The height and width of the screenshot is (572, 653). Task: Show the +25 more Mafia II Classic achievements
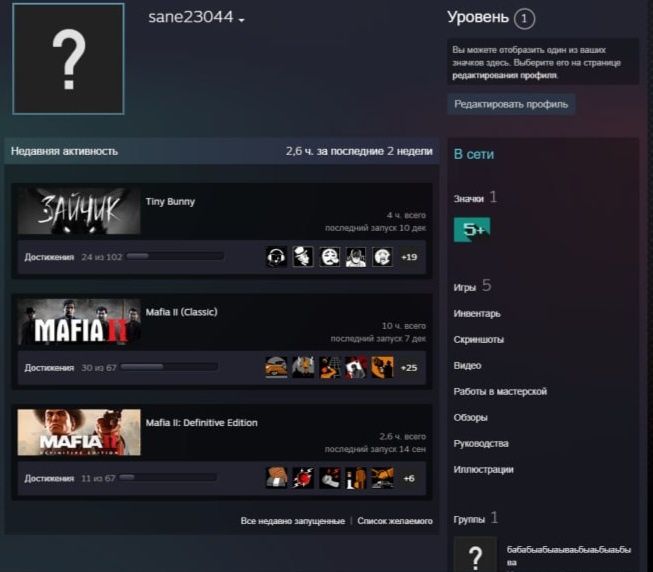tap(409, 368)
